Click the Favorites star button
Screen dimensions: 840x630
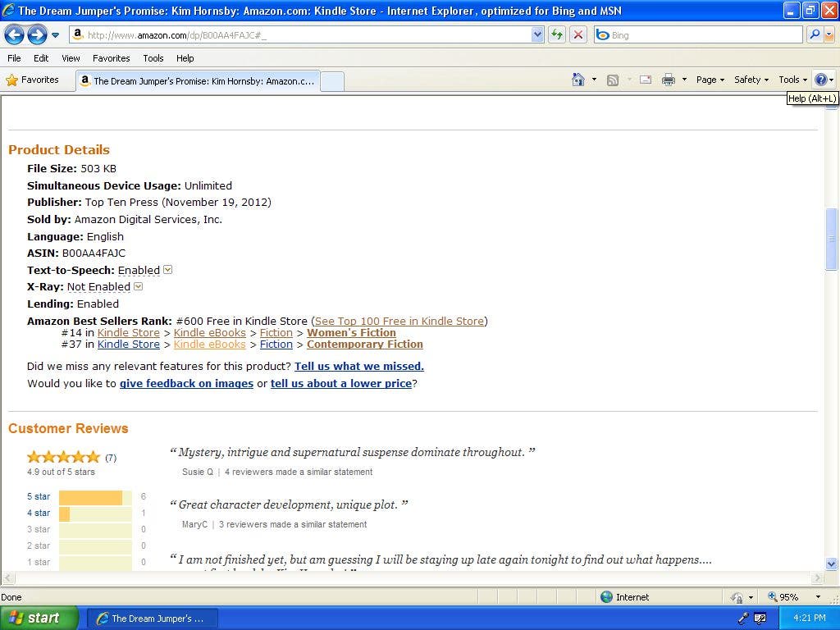[x=33, y=80]
